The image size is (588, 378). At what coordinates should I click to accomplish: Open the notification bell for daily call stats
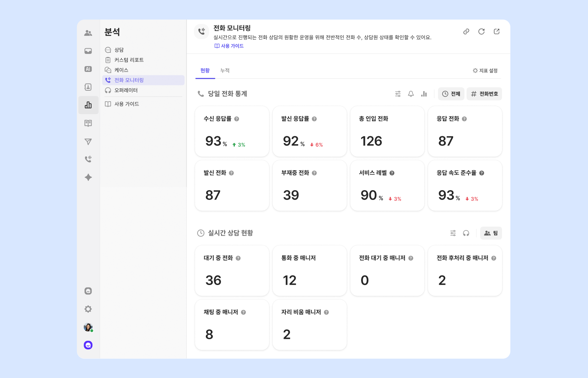tap(411, 94)
